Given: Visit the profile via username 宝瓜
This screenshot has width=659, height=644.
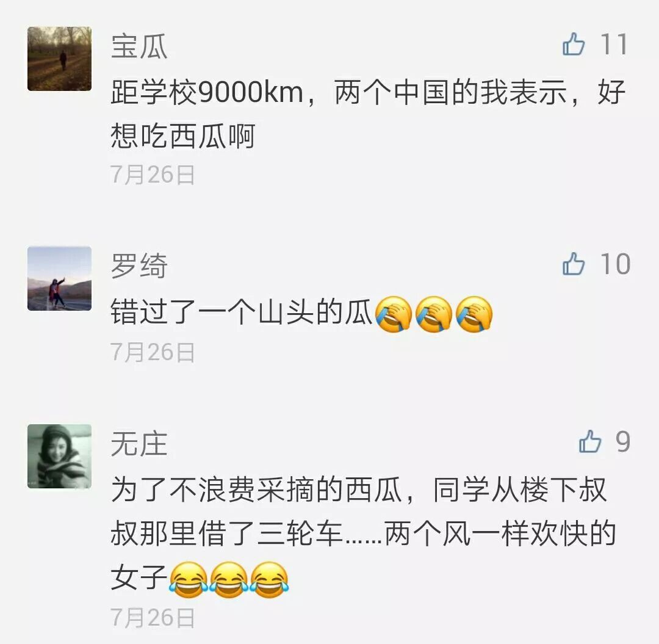Looking at the screenshot, I should (139, 46).
